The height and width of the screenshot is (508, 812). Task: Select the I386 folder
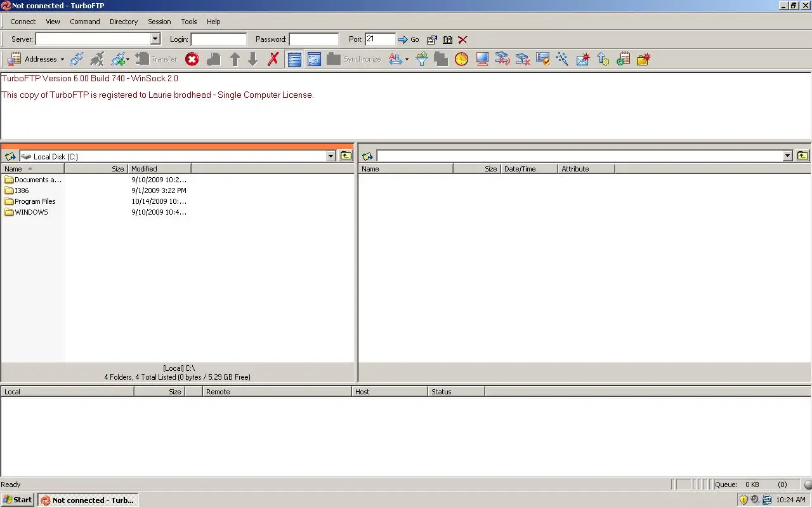tap(17, 190)
